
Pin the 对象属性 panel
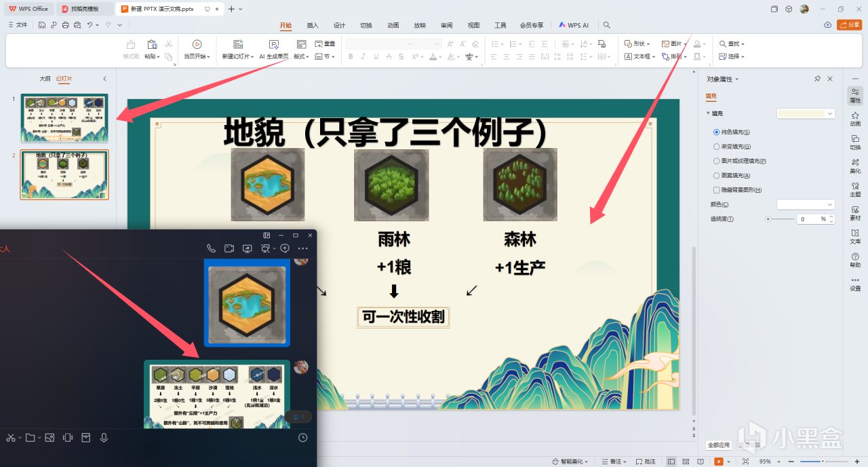[817, 79]
